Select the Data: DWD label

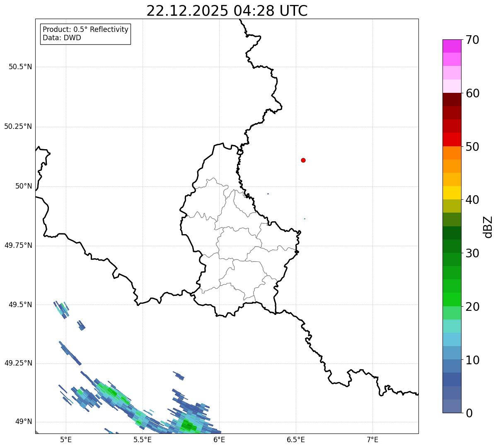[62, 38]
